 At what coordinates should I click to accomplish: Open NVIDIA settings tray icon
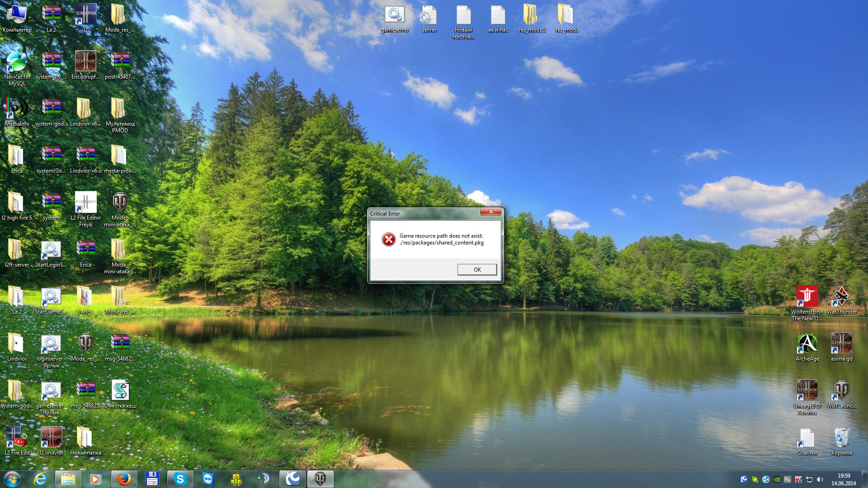coord(776,479)
